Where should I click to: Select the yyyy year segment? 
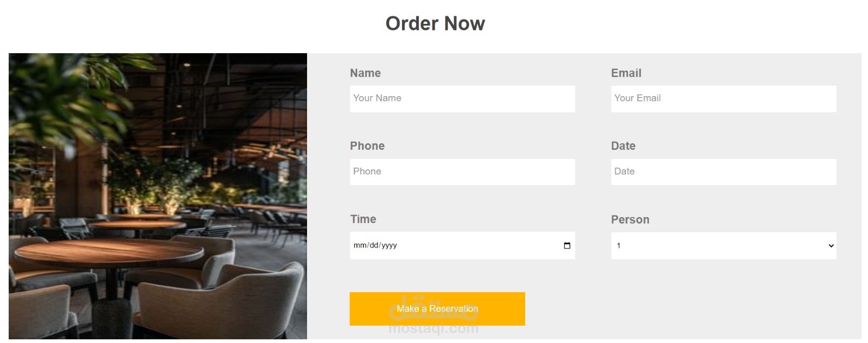(x=389, y=245)
